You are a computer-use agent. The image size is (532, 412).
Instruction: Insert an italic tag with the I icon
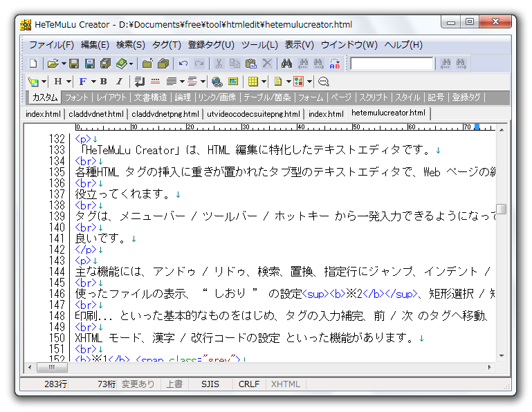click(x=119, y=82)
